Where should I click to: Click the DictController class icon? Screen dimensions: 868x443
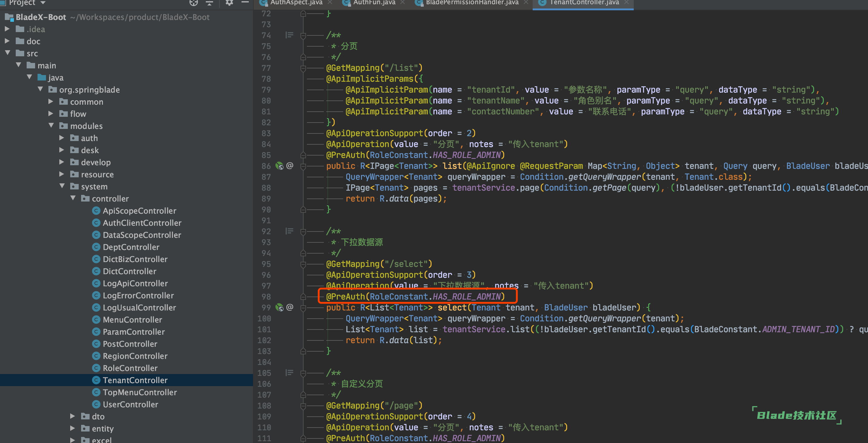pos(96,271)
